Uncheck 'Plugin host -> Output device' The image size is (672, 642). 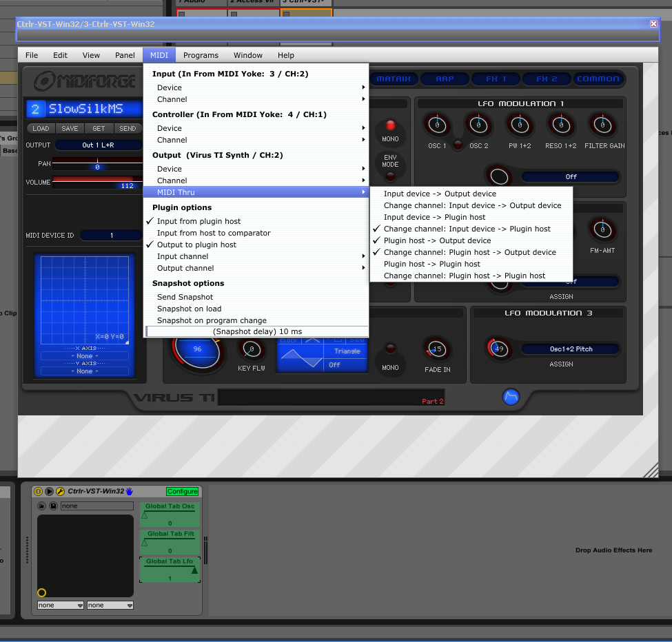(x=437, y=240)
